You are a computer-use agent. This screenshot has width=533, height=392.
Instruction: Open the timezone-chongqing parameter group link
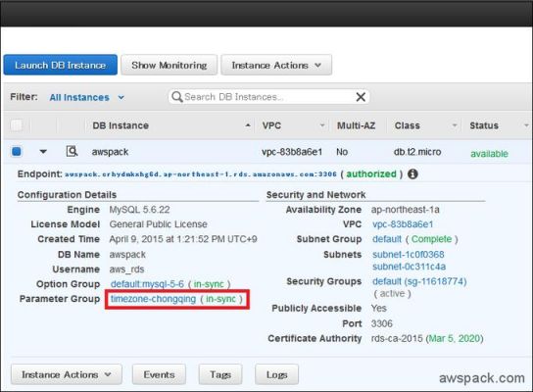153,299
